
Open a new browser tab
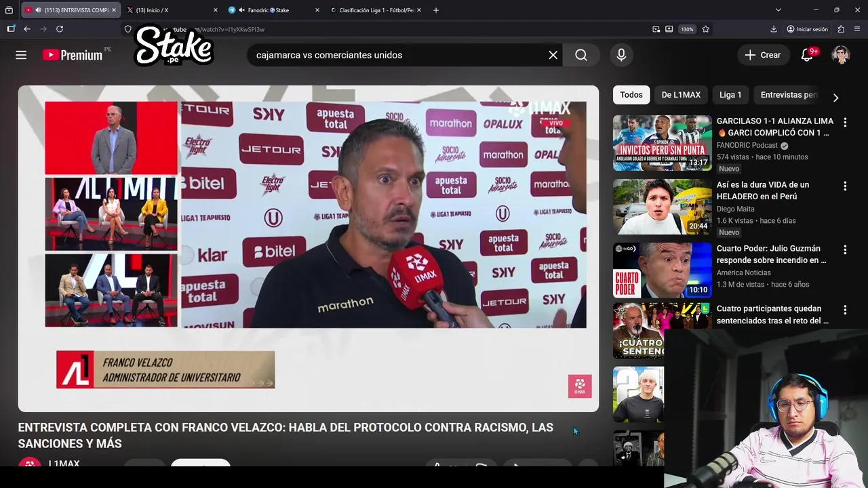436,10
